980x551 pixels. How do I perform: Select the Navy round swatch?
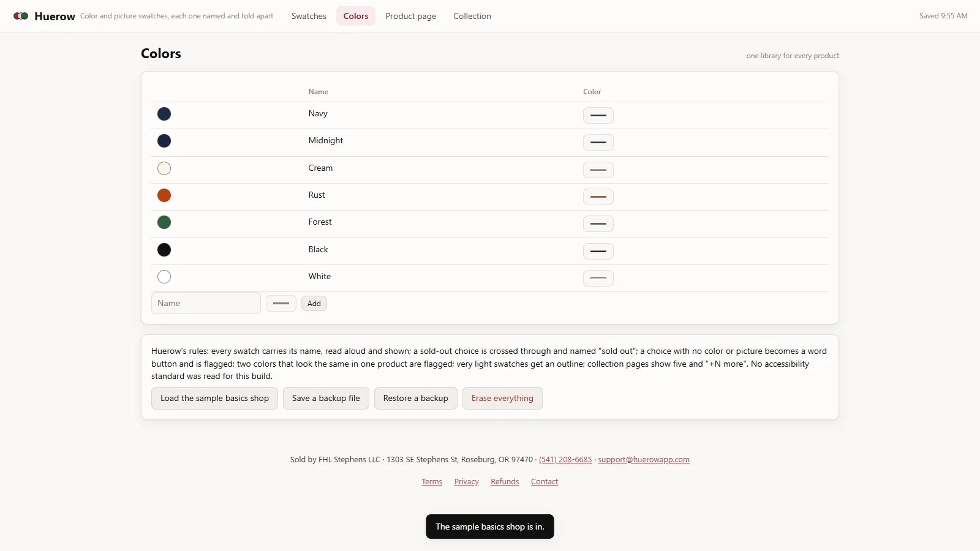point(164,114)
